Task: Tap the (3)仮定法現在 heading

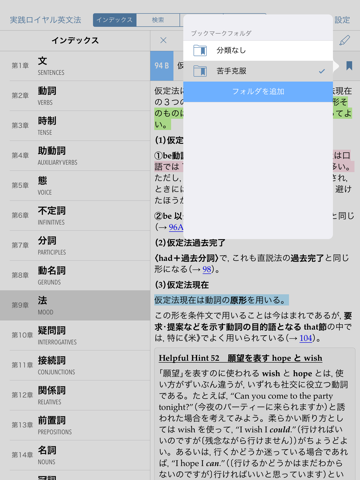Action: 182,285
